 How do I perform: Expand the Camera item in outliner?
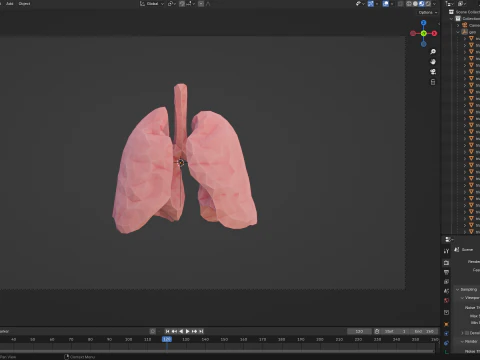pyautogui.click(x=458, y=25)
